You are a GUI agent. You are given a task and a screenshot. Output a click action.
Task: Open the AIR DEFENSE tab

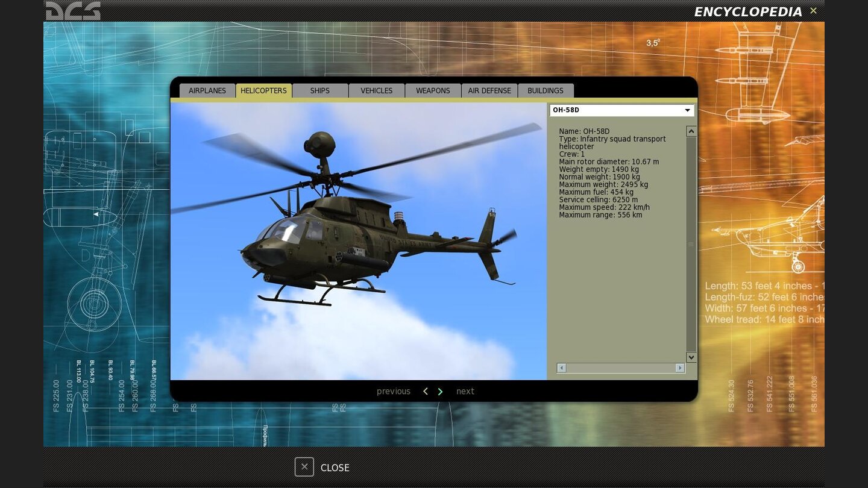(x=489, y=90)
